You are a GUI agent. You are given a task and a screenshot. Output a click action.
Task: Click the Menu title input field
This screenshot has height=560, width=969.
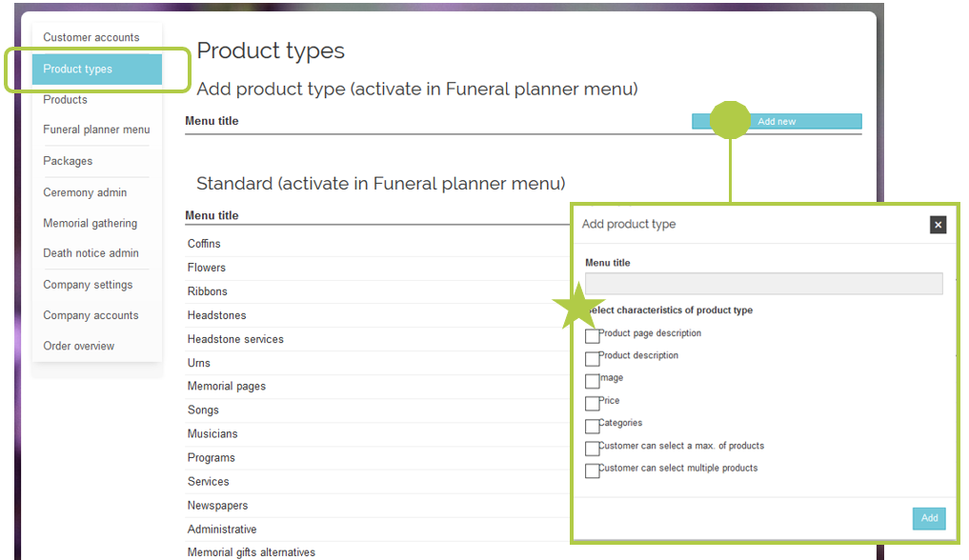pyautogui.click(x=764, y=284)
